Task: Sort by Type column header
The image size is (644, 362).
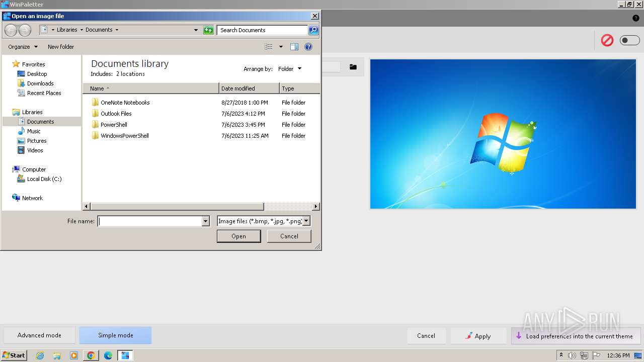Action: (x=299, y=88)
